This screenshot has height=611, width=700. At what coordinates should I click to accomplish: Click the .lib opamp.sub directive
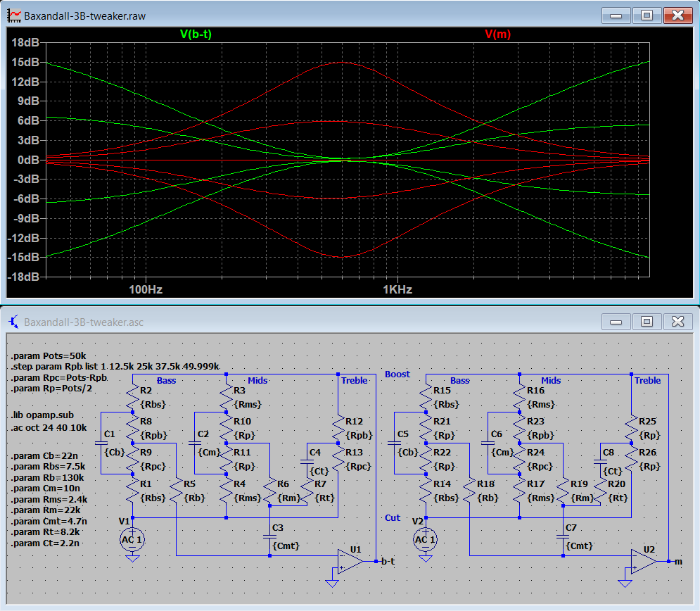point(42,415)
